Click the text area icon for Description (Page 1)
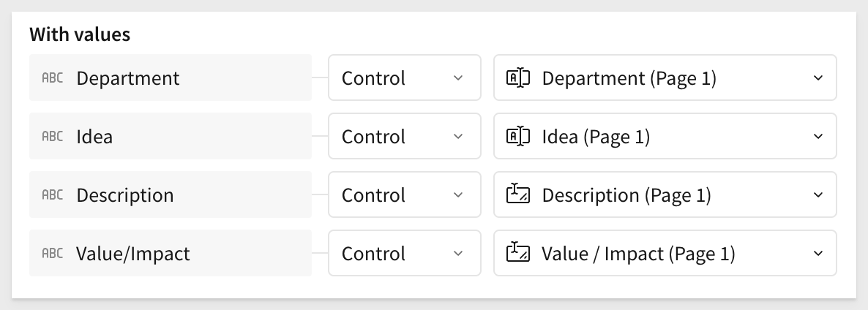Image resolution: width=868 pixels, height=310 pixels. (x=518, y=194)
